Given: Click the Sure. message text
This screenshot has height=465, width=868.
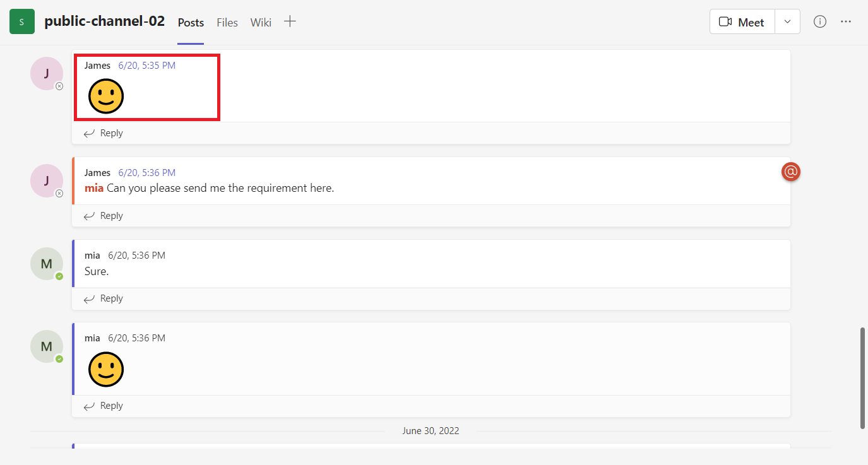Looking at the screenshot, I should click(97, 271).
